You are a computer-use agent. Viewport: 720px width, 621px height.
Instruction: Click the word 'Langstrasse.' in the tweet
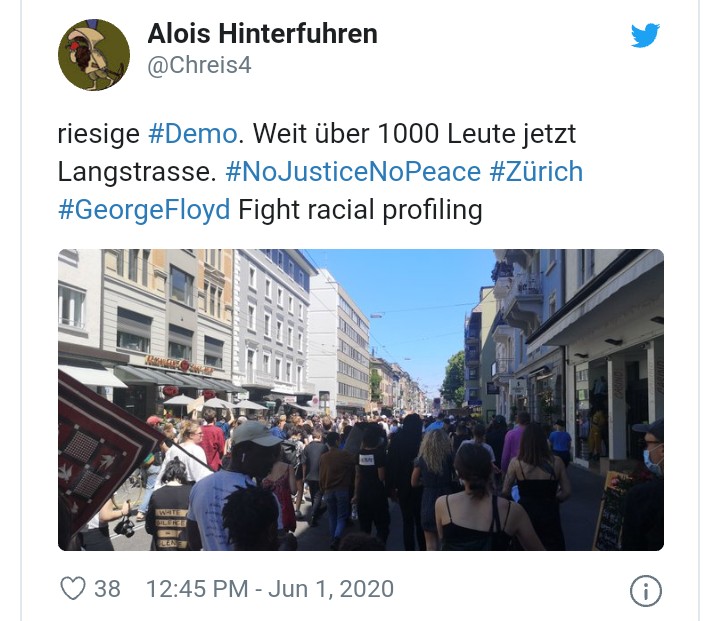(137, 172)
